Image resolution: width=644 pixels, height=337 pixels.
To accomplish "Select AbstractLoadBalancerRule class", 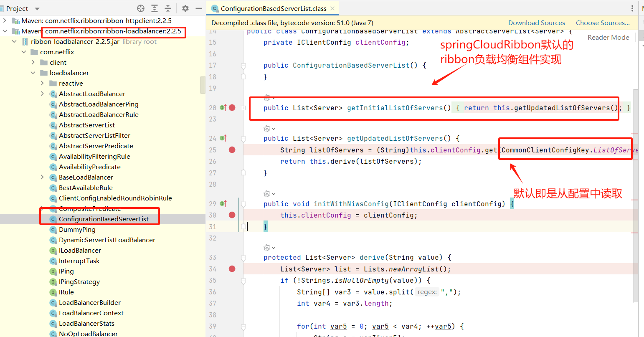I will (99, 114).
